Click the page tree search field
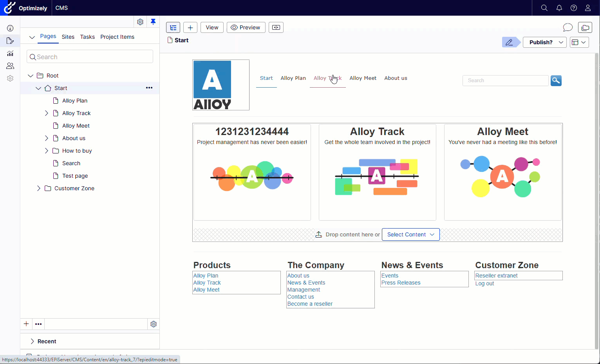 tap(90, 56)
